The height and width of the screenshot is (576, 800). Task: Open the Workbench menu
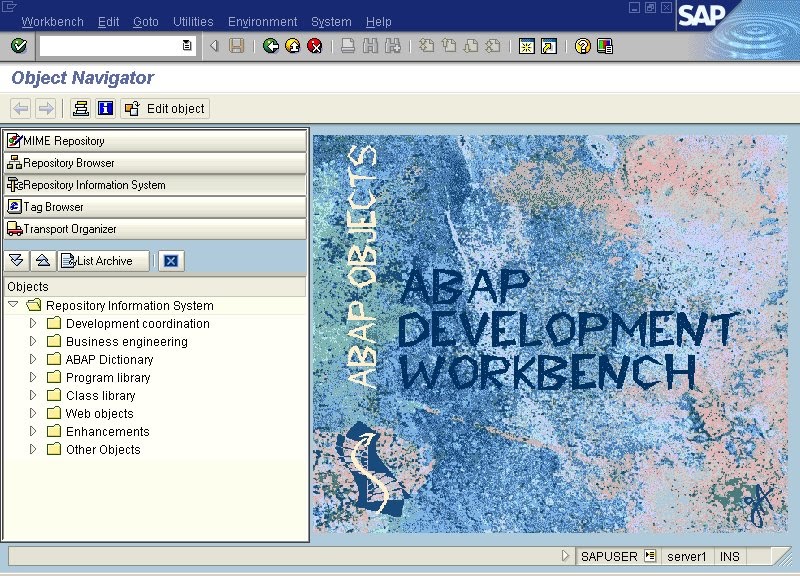pos(52,21)
